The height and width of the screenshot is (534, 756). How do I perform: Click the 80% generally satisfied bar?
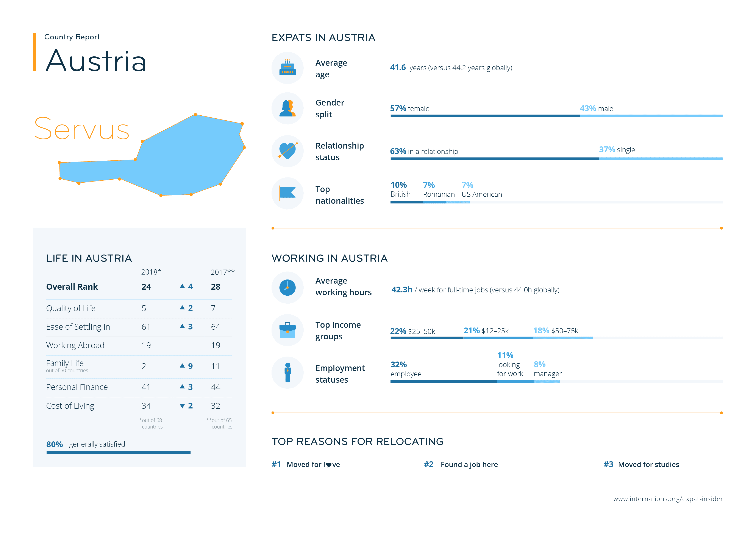click(x=119, y=452)
